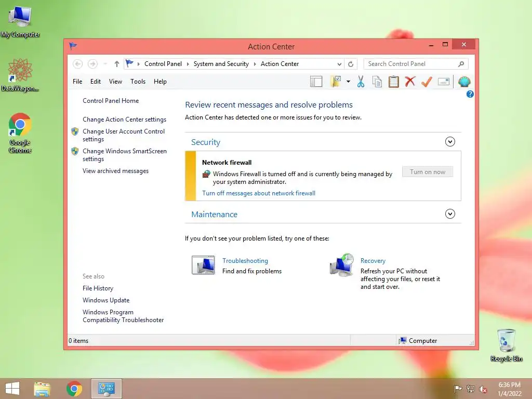Open the recent locations dropdown arrow

(105, 64)
